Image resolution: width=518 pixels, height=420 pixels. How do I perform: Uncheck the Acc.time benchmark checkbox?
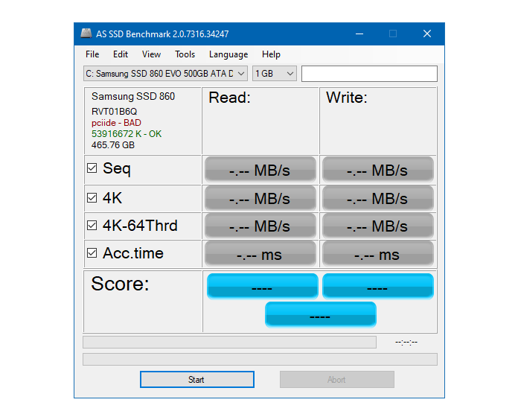coord(92,253)
